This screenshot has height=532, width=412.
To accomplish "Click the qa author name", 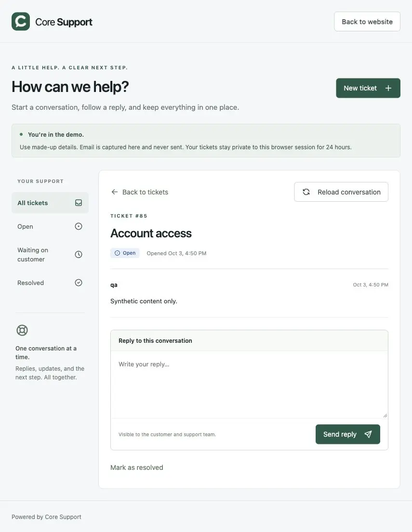I will click(114, 285).
